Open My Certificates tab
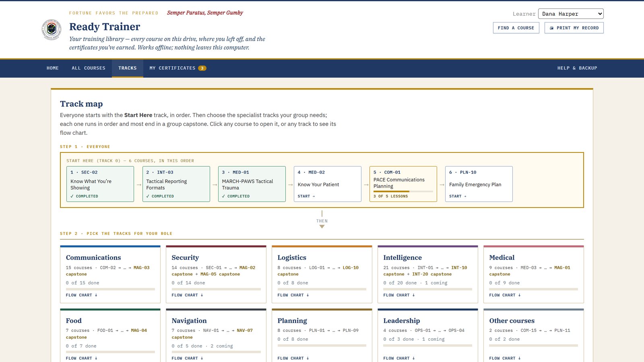 178,68
